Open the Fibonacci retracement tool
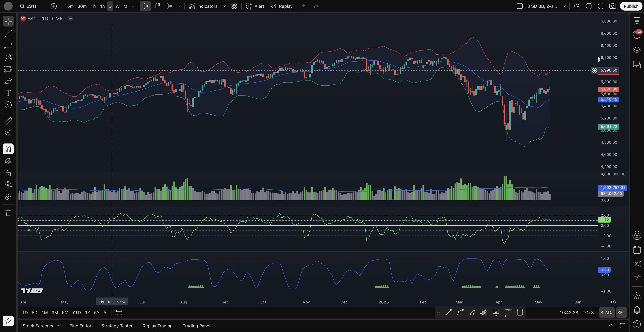The height and width of the screenshot is (332, 644). [8, 45]
